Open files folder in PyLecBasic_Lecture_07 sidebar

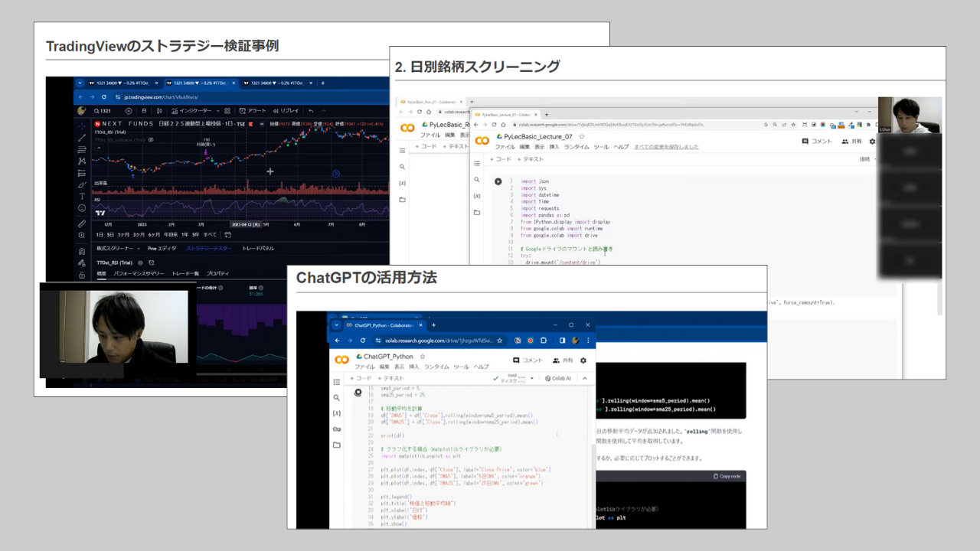click(477, 213)
